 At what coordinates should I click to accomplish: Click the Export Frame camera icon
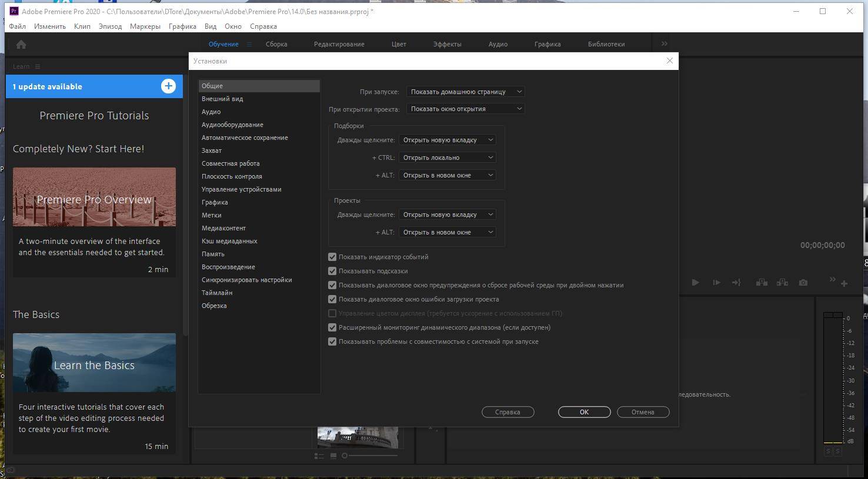click(803, 283)
